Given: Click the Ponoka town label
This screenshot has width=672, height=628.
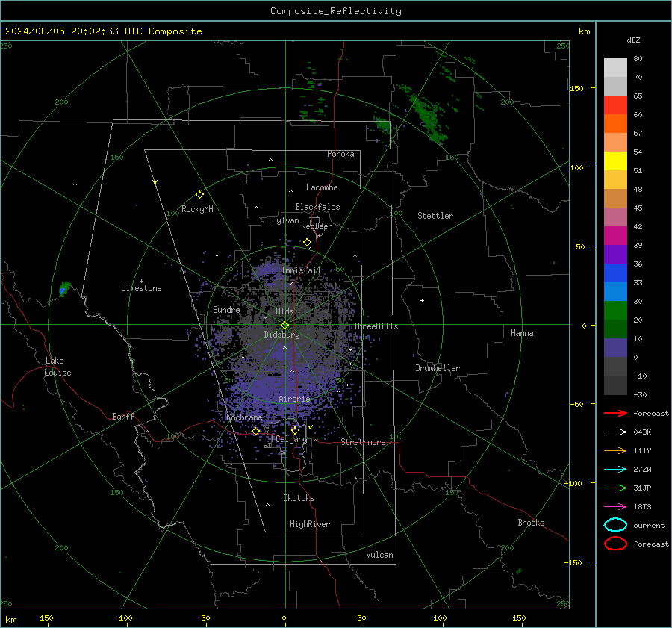Looking at the screenshot, I should [340, 154].
